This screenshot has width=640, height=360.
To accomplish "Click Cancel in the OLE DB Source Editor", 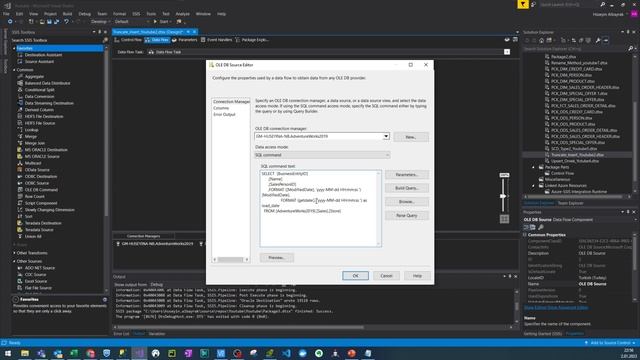I will pos(386,276).
